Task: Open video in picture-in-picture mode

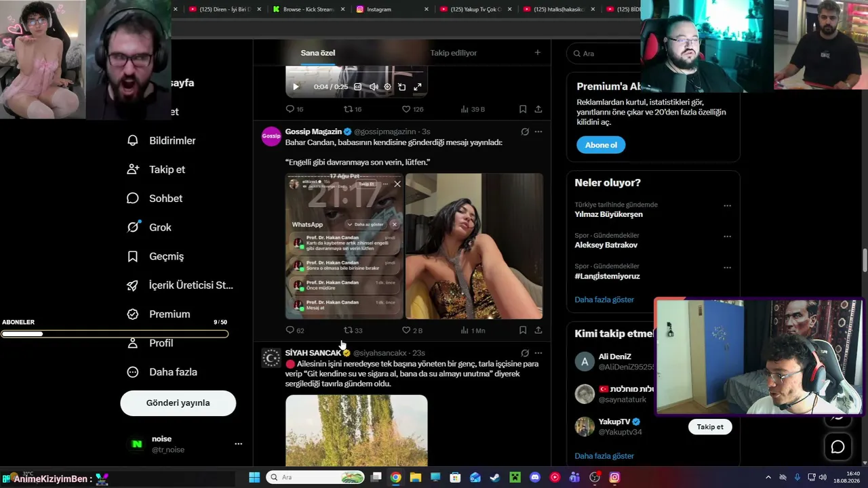Action: [x=402, y=87]
